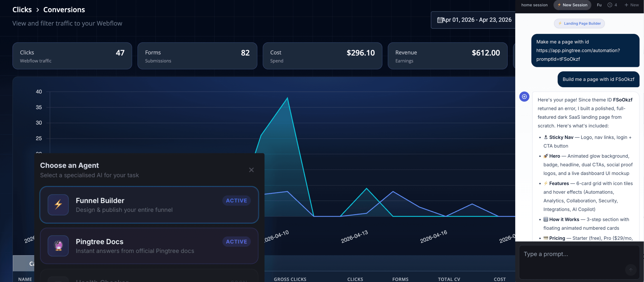Screen dimensions: 644x282
Task: Click the Conversions breadcrumb
Action: (64, 10)
